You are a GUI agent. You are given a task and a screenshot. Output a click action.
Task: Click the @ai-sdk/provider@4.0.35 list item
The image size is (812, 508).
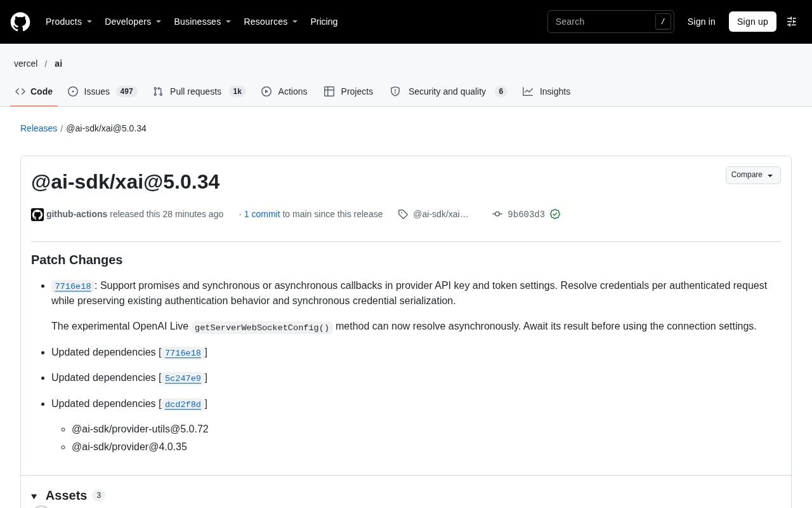click(x=129, y=447)
